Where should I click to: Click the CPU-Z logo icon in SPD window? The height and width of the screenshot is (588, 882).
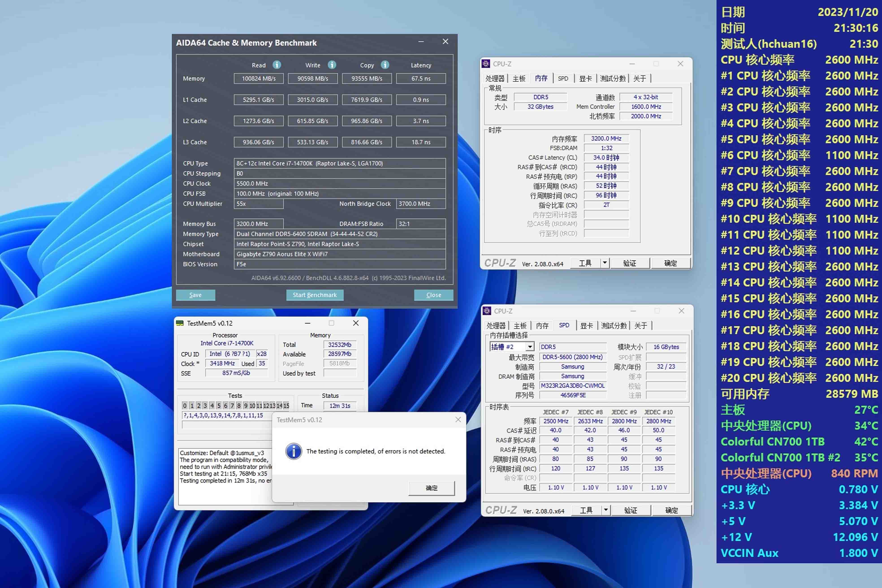tap(487, 311)
